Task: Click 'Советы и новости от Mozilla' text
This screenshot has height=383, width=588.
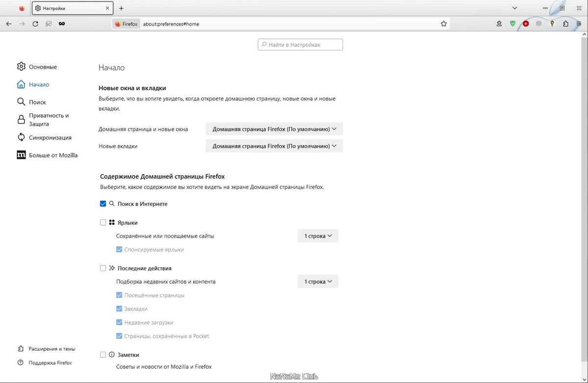Action: pos(164,367)
